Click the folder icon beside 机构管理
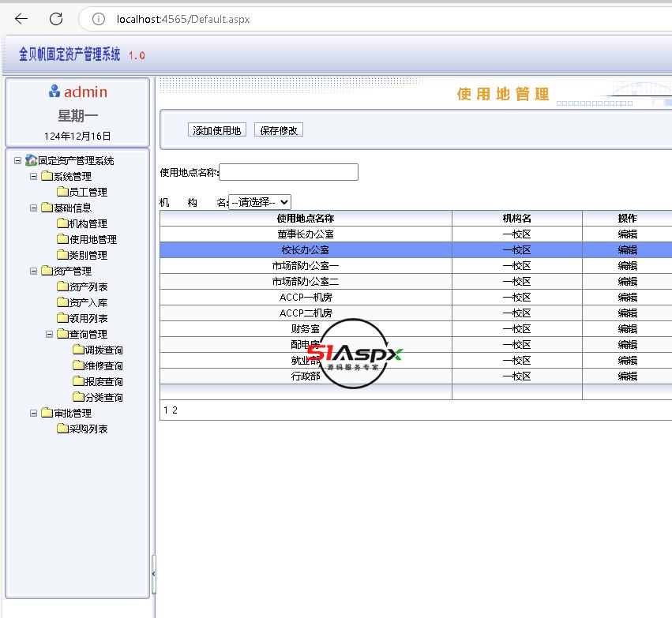The height and width of the screenshot is (618, 672). [x=62, y=223]
